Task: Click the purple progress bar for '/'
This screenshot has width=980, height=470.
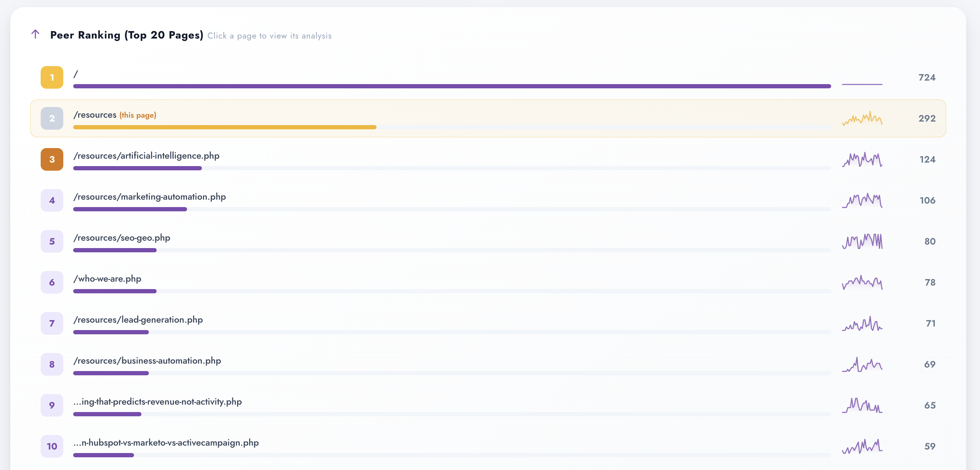Action: (x=452, y=86)
